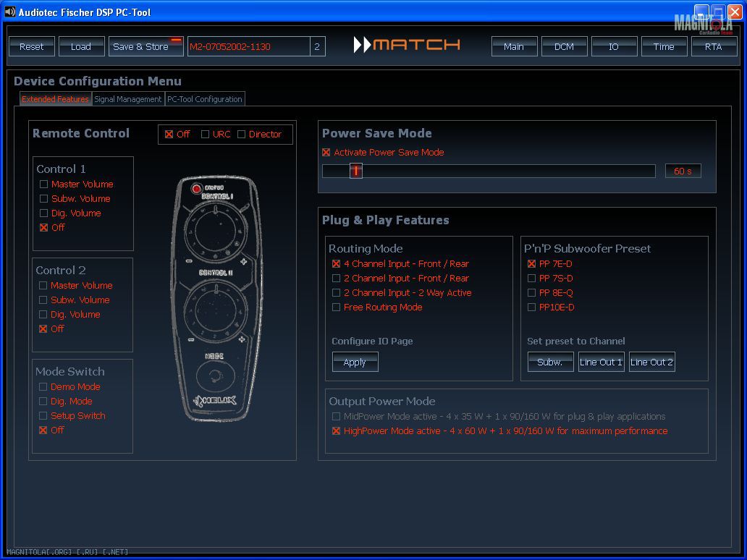Select the PP 7S-D subwoofer preset
Screen dimensions: 747x560
pyautogui.click(x=532, y=278)
